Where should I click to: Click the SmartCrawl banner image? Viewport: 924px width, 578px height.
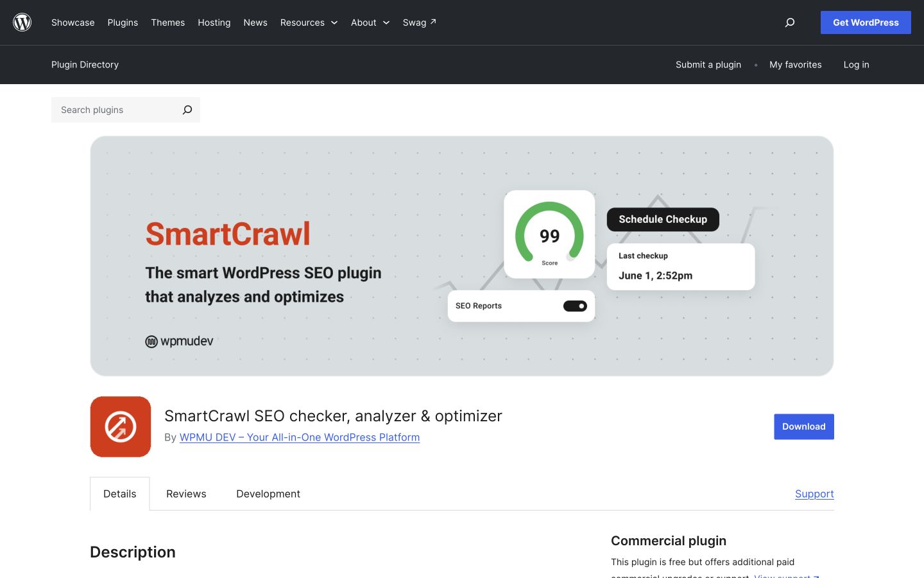(x=462, y=256)
